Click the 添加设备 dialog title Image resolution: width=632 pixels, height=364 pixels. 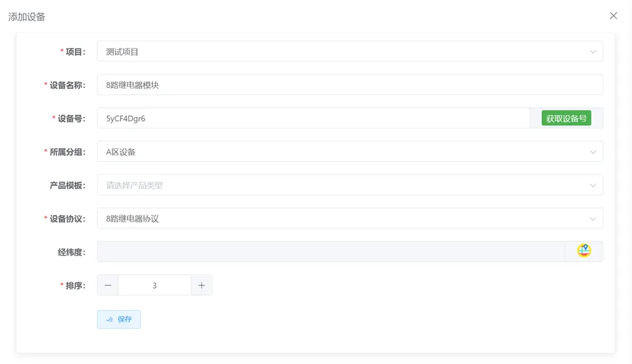(27, 17)
